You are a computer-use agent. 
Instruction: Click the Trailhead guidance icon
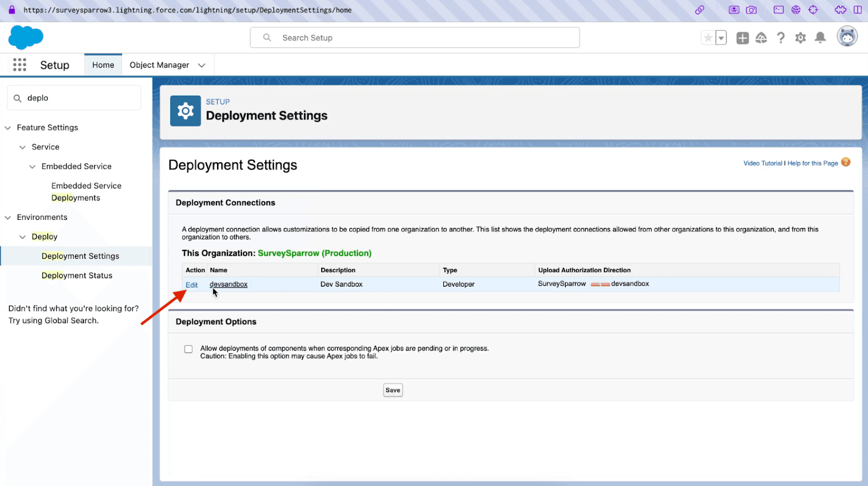point(761,37)
